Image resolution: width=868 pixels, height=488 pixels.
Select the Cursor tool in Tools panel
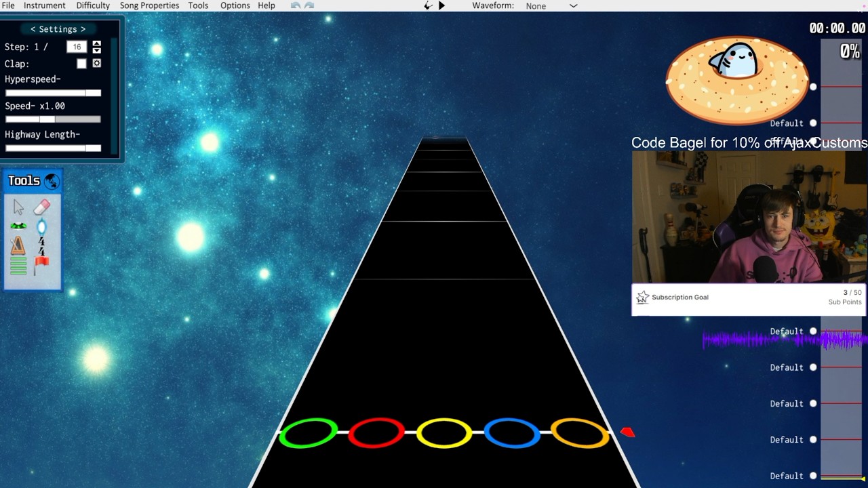click(x=18, y=207)
